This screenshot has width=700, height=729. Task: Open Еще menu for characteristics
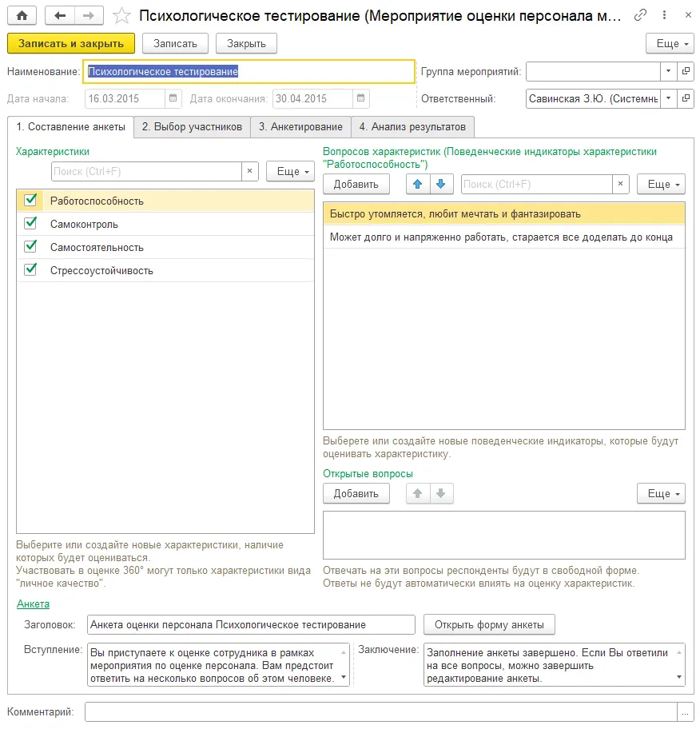[x=291, y=172]
